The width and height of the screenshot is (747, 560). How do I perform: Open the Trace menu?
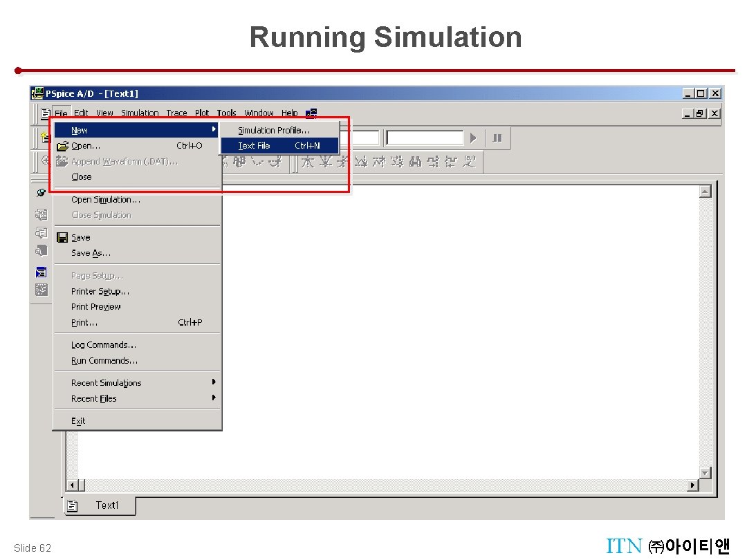coord(176,113)
